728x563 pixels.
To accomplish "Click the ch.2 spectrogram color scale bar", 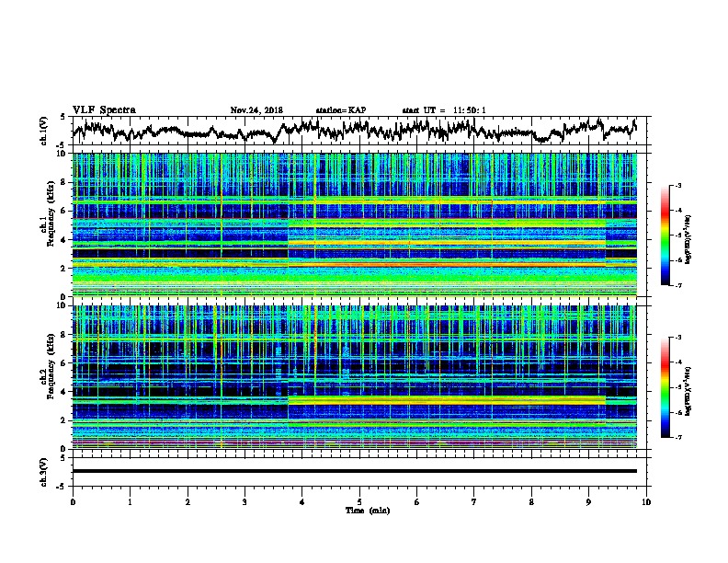I will coord(665,387).
